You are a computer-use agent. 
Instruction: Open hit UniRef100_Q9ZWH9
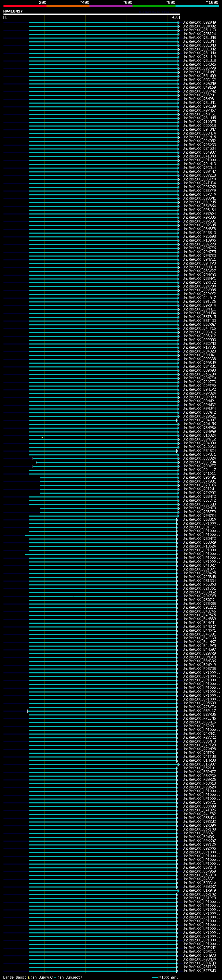pyautogui.click(x=199, y=23)
